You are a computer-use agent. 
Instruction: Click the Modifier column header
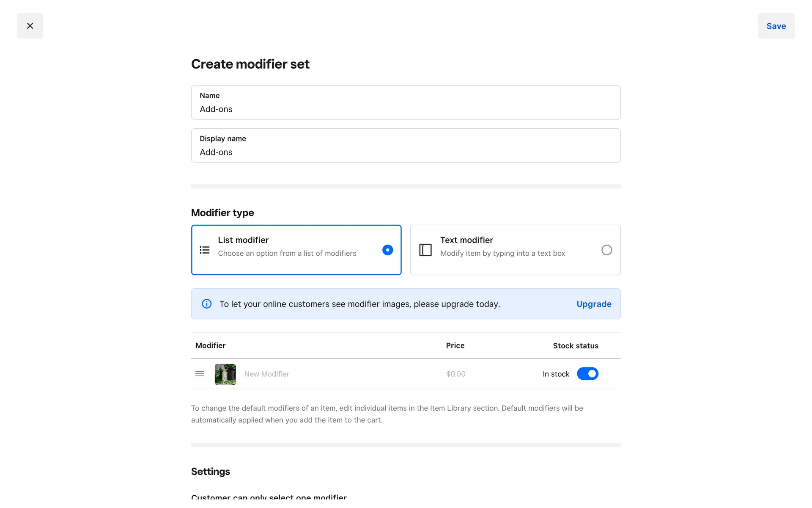tap(210, 345)
